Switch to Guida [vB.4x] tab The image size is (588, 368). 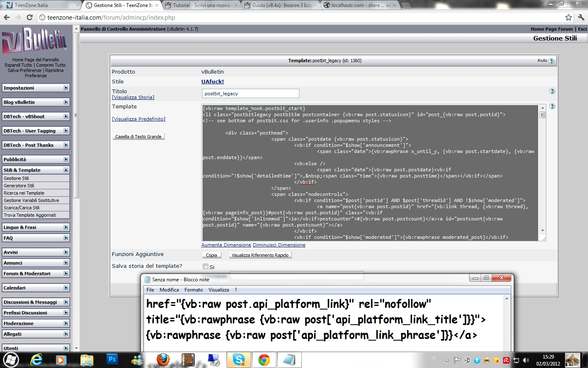(x=281, y=5)
